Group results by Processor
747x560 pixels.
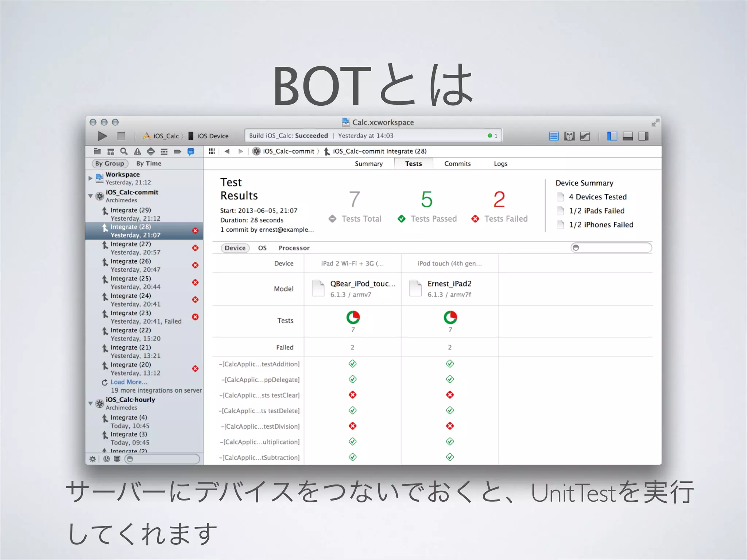(294, 248)
